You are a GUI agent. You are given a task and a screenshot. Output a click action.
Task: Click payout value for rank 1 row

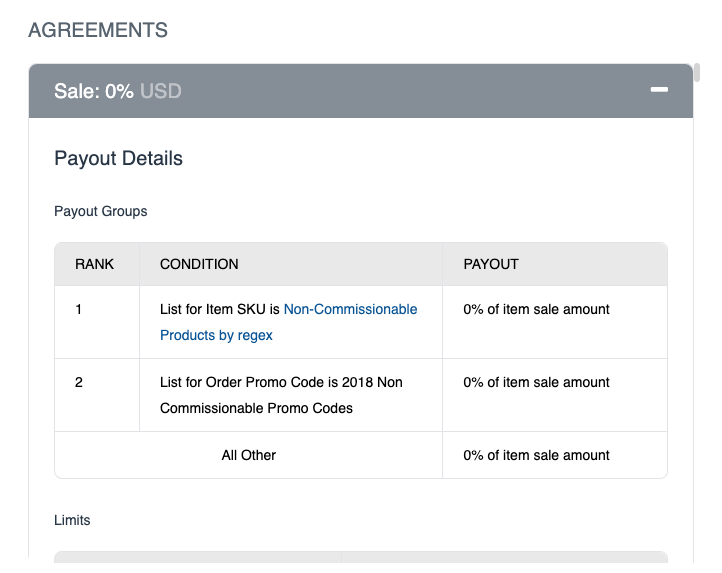click(536, 309)
